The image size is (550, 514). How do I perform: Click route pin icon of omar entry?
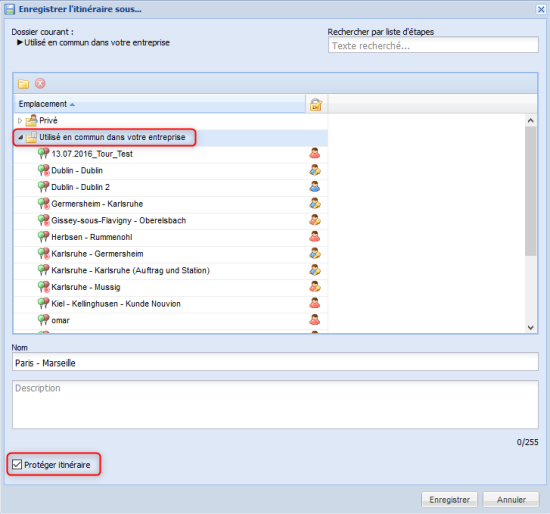[x=43, y=320]
